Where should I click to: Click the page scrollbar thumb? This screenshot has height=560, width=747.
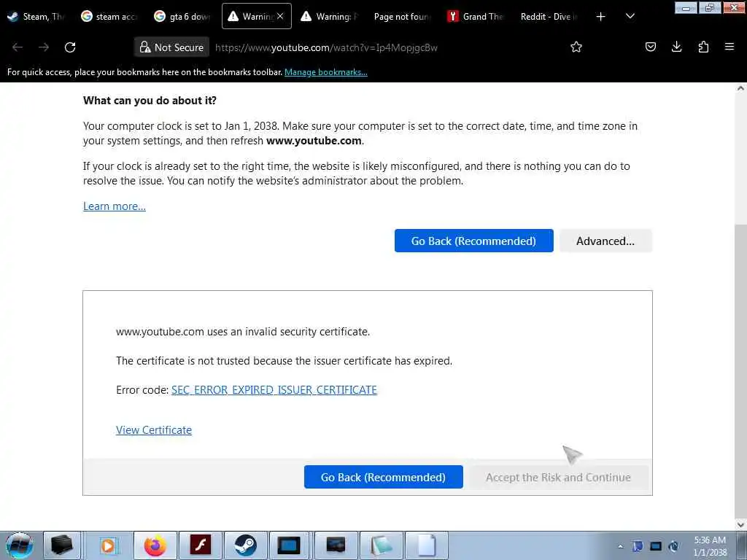(741, 371)
